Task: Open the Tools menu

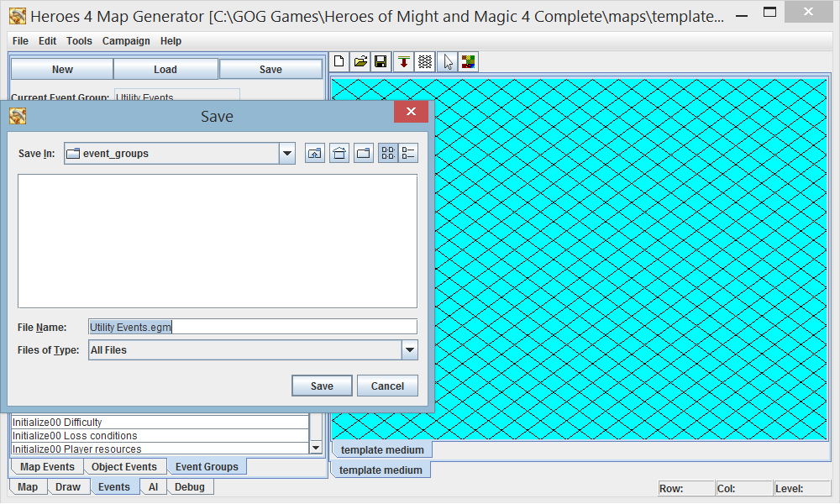Action: coord(79,41)
